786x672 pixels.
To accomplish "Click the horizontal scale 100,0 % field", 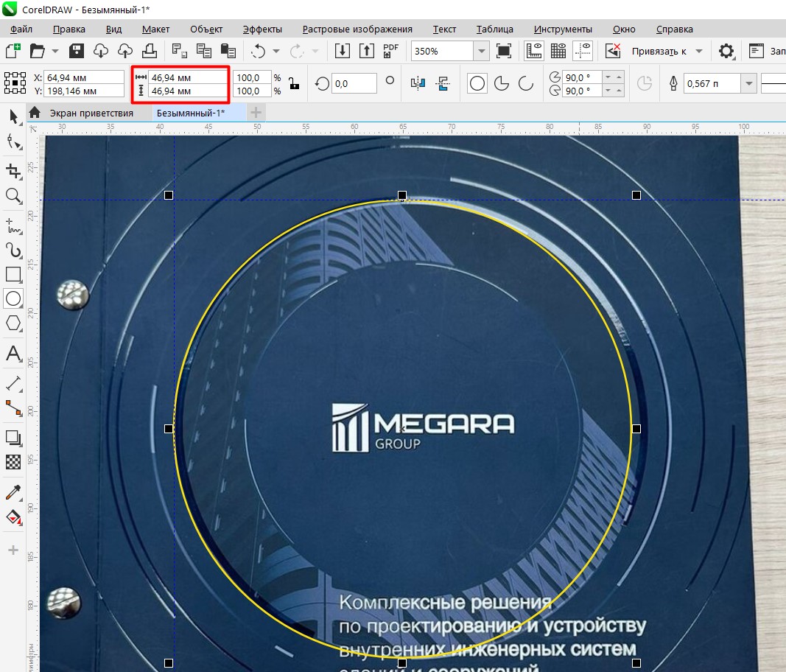I will tap(252, 77).
